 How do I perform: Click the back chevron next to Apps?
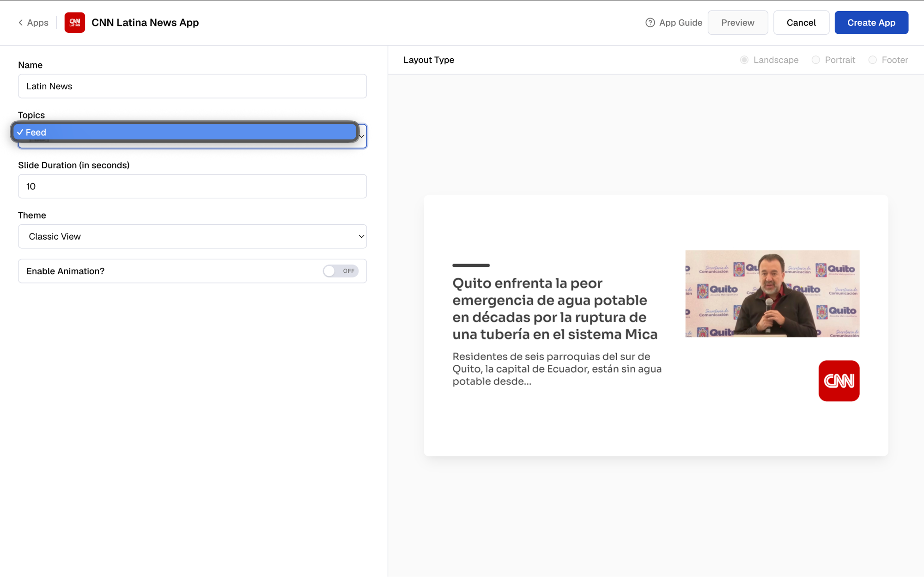click(20, 23)
